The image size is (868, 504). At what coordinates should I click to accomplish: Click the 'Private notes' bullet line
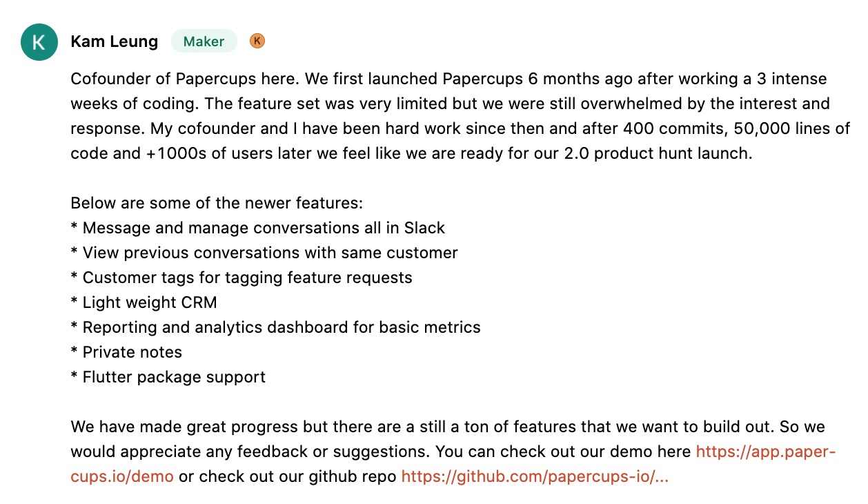(126, 352)
